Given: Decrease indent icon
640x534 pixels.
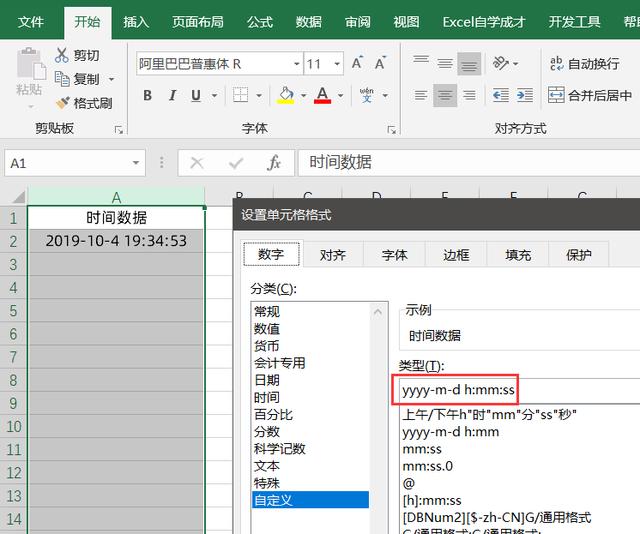Looking at the screenshot, I should click(x=501, y=96).
